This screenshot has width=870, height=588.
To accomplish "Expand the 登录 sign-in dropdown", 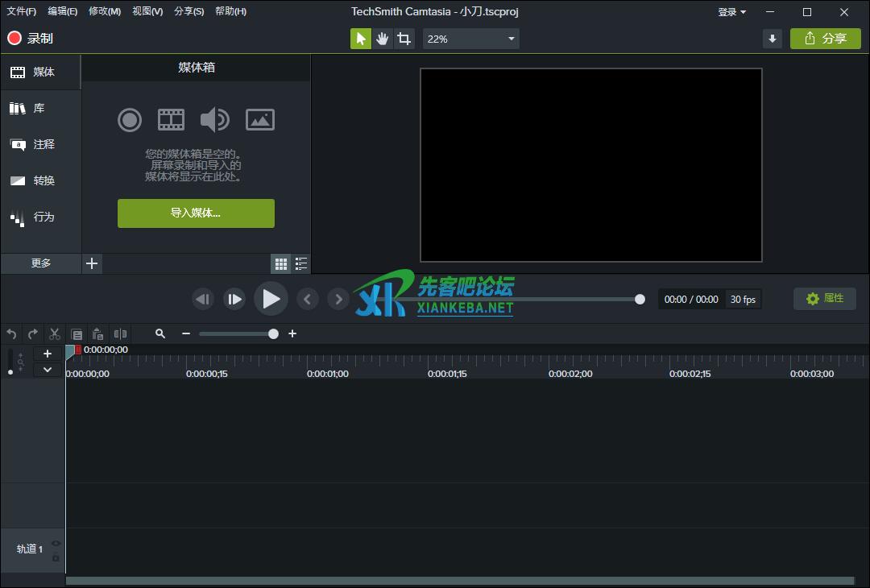I will (x=731, y=12).
